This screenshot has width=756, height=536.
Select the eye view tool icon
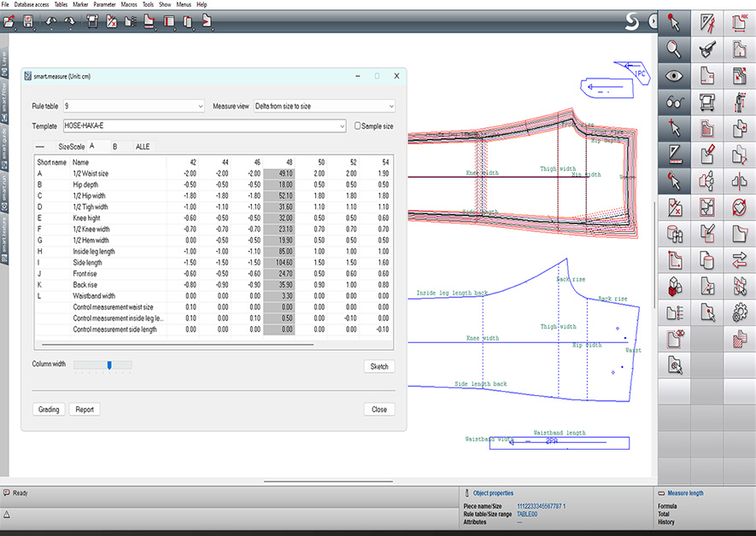(675, 76)
